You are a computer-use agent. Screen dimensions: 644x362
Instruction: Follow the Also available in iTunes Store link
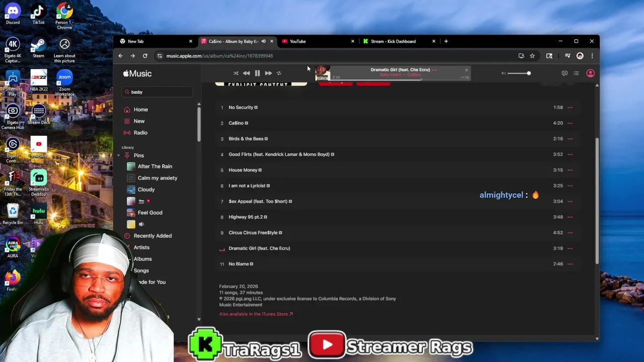[256, 314]
